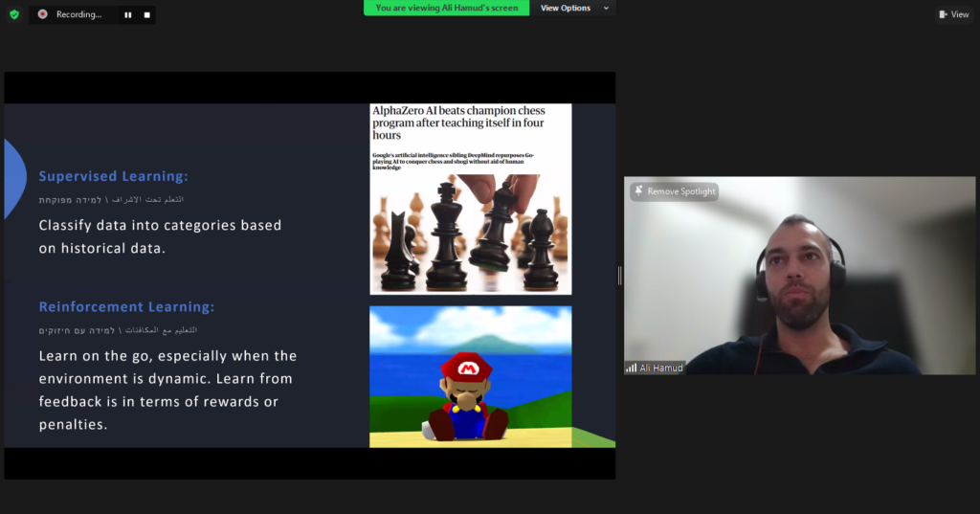The width and height of the screenshot is (980, 514).
Task: Click the View Options chevron arrow
Action: (604, 8)
